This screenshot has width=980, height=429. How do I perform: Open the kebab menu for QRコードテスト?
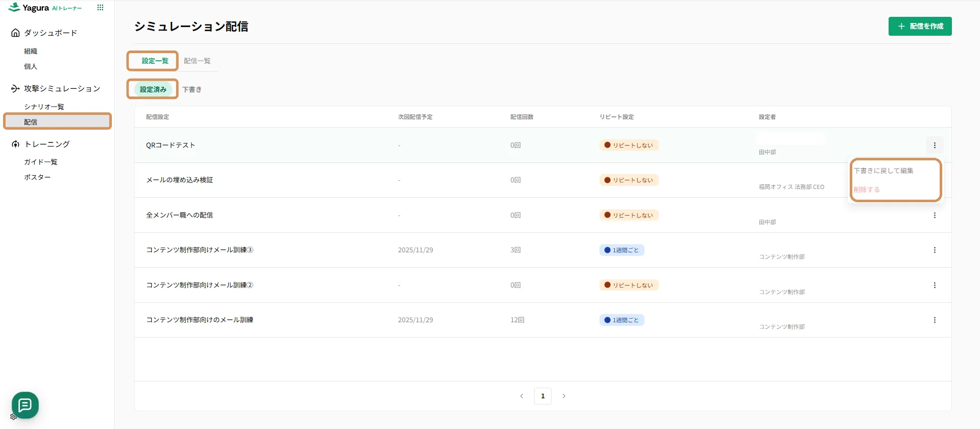[935, 145]
